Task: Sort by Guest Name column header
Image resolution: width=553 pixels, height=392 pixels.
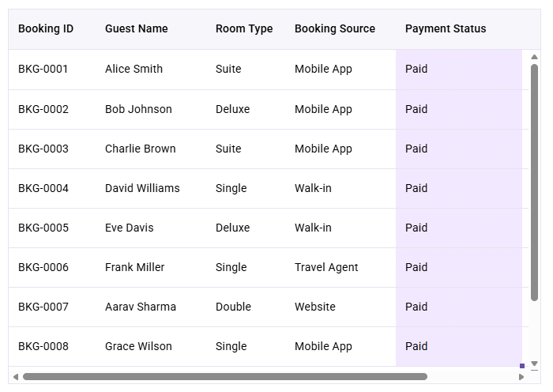Action: coord(137,28)
